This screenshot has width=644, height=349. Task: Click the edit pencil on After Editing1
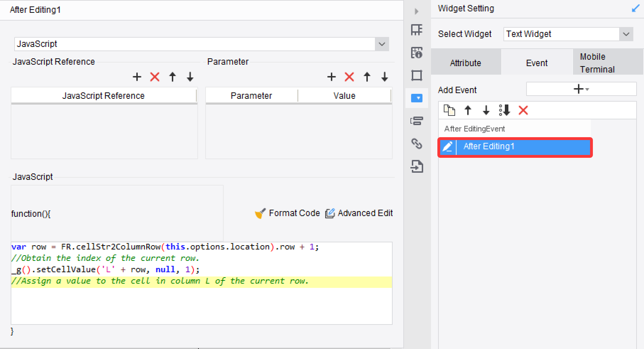[448, 146]
